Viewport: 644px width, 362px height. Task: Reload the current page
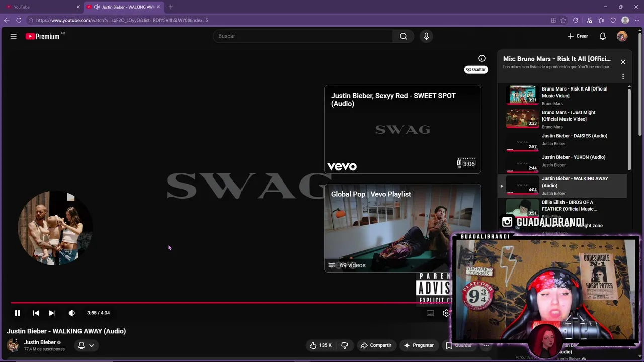[19, 20]
